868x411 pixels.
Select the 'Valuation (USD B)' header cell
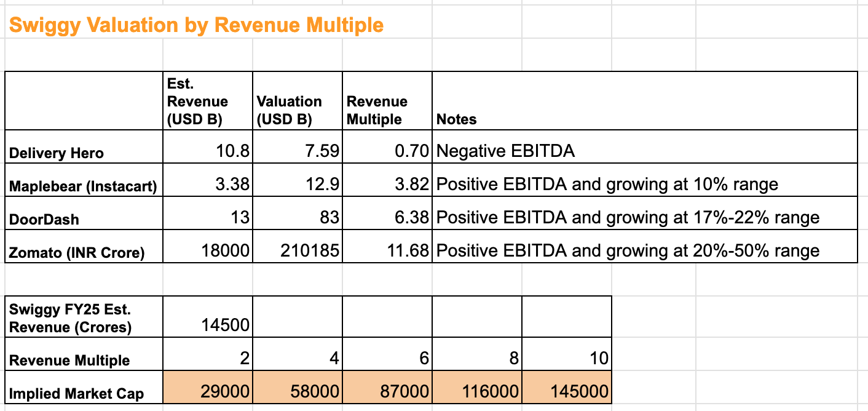298,101
